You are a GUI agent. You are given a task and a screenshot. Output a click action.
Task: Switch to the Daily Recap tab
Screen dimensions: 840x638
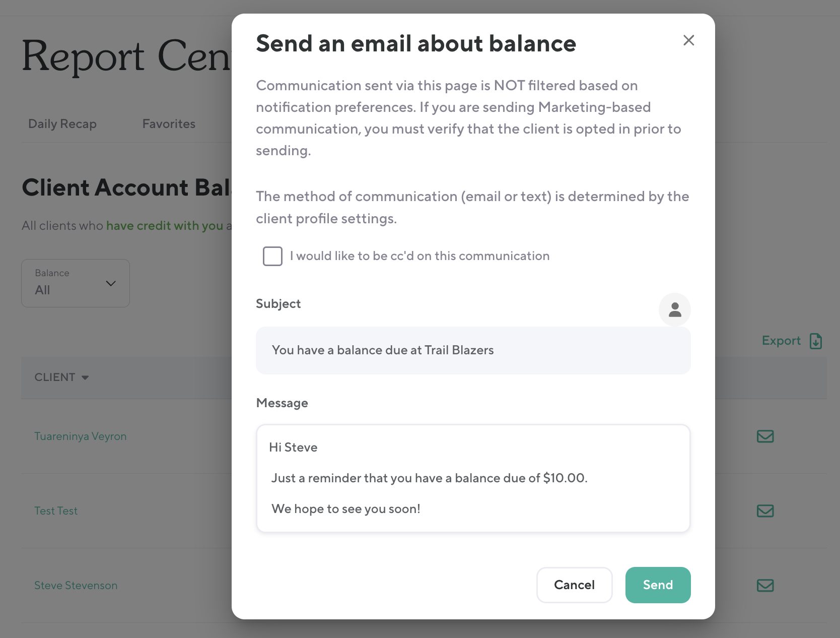coord(62,124)
